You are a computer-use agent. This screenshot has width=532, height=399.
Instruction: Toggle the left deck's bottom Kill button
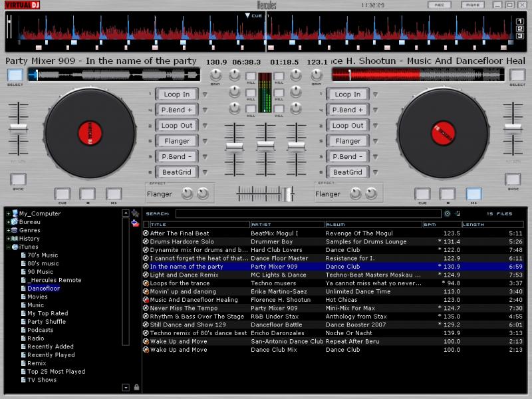[x=251, y=108]
